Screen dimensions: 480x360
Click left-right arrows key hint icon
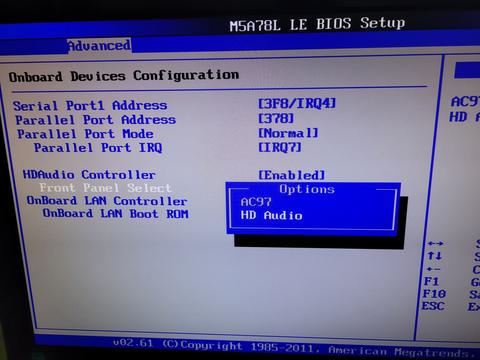coord(435,243)
